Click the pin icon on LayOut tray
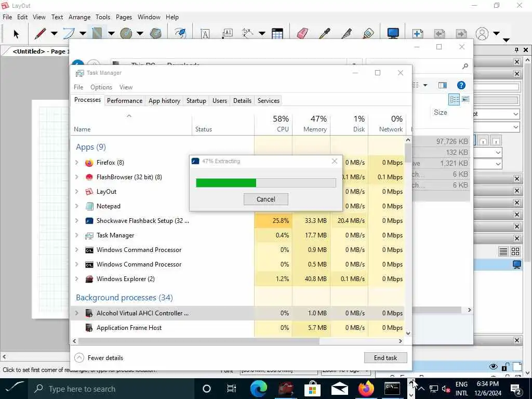 click(516, 50)
